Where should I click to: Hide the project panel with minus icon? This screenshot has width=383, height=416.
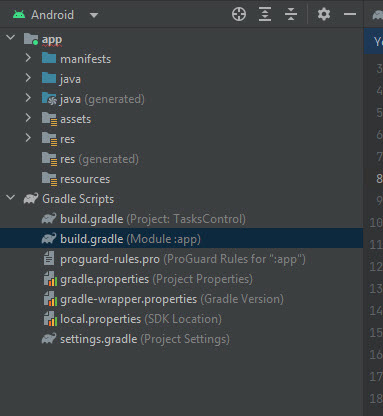[350, 14]
